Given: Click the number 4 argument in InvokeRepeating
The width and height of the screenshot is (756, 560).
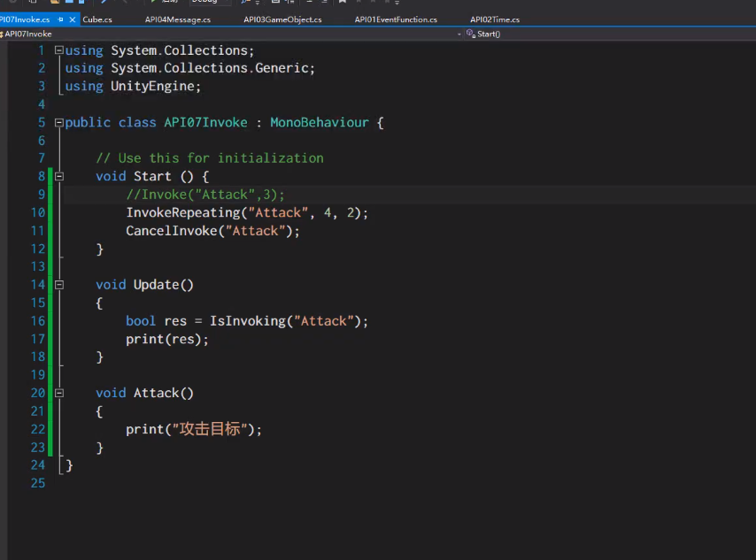Looking at the screenshot, I should (328, 212).
